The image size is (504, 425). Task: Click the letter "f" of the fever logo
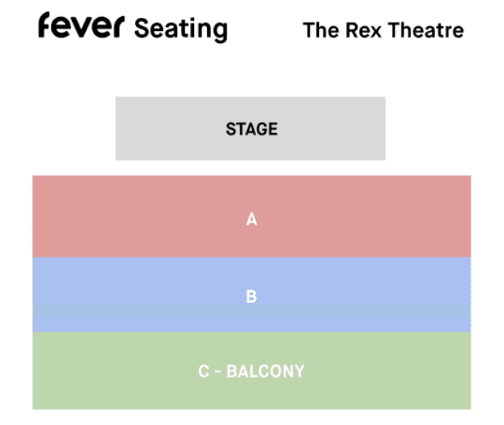(x=44, y=25)
